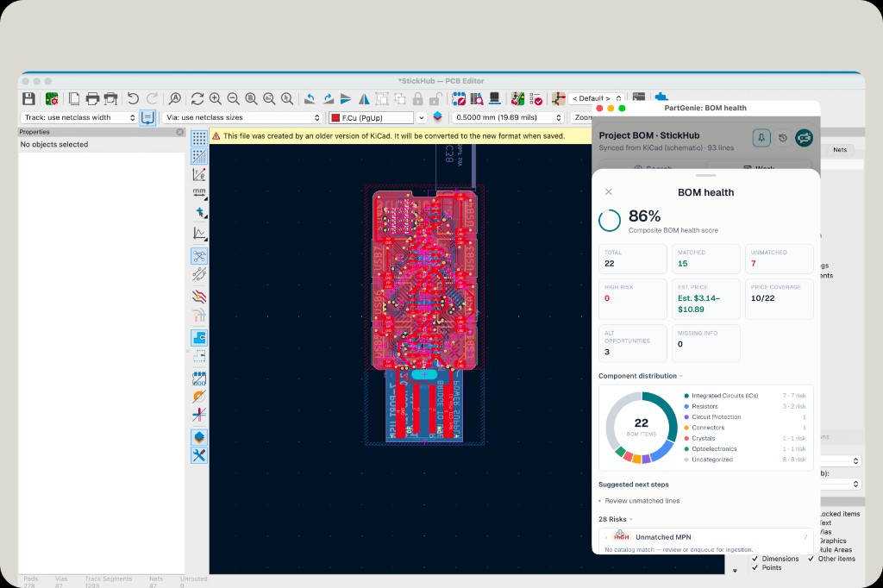883x588 pixels.
Task: Open the 3D Viewer
Action: [494, 98]
